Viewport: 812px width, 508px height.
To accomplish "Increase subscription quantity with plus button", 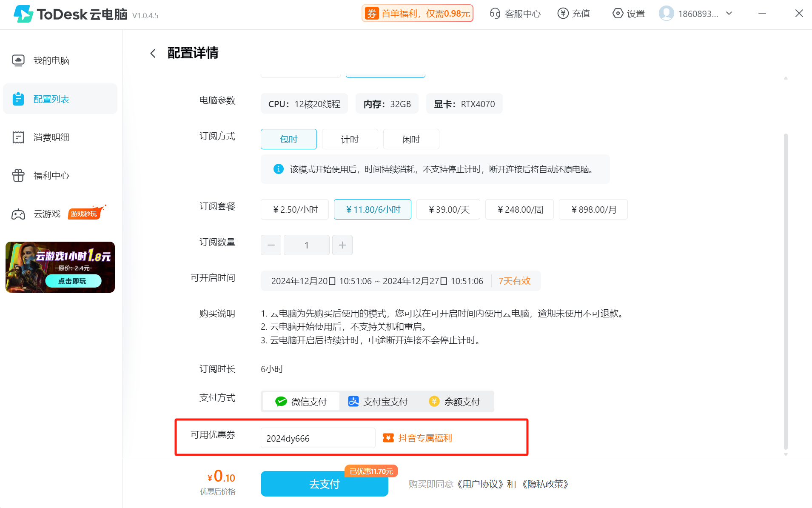I will click(342, 245).
